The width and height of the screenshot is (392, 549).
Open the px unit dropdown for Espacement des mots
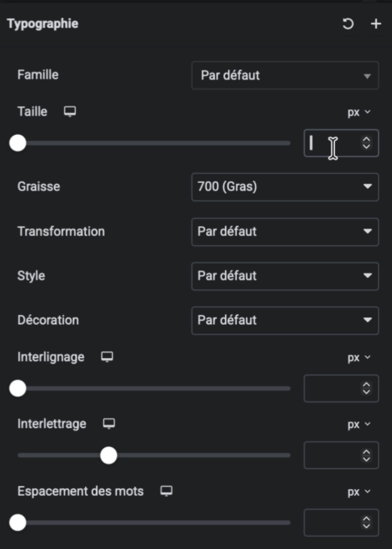click(359, 491)
